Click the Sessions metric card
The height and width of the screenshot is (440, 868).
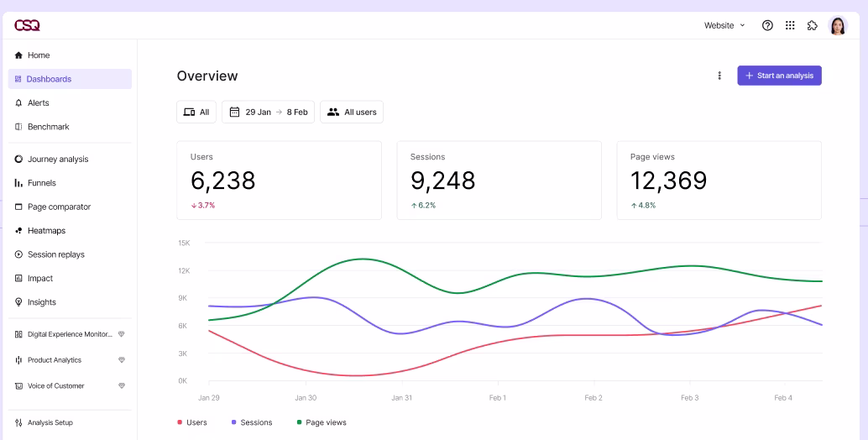point(499,181)
